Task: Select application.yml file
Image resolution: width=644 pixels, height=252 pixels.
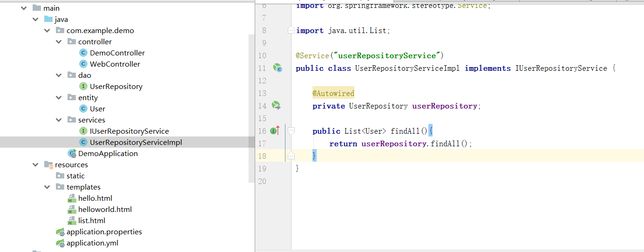Action: coord(92,243)
